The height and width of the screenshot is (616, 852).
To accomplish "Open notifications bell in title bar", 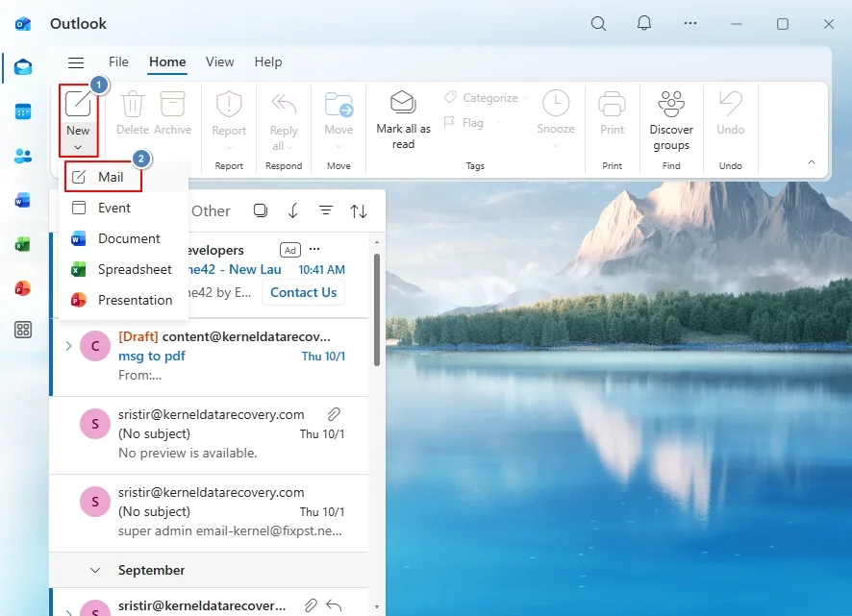I will [x=644, y=23].
